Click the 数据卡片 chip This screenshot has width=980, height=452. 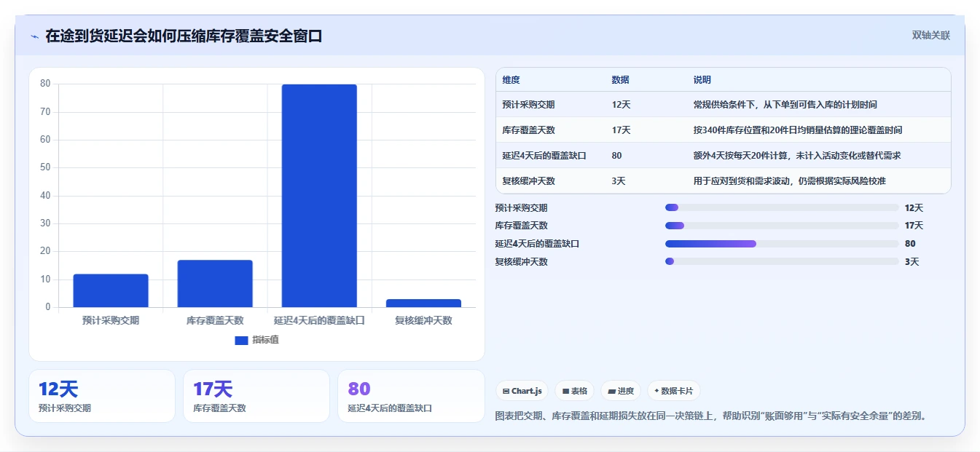(674, 391)
